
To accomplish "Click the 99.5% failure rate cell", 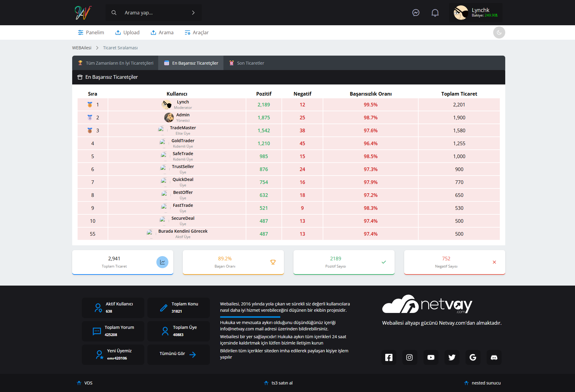I will 371,105.
